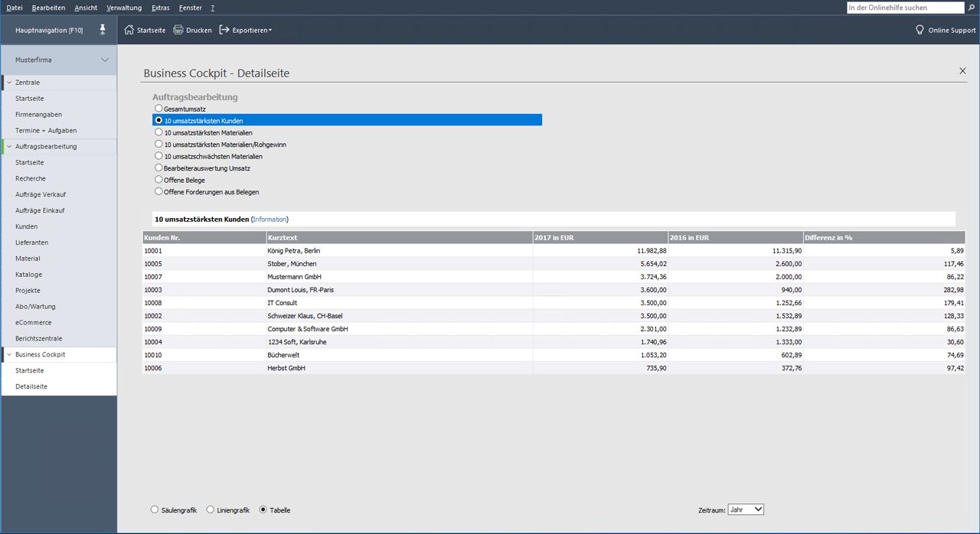Click the Online Support lightbulb icon
Screen dimensions: 980x534
[x=920, y=31]
